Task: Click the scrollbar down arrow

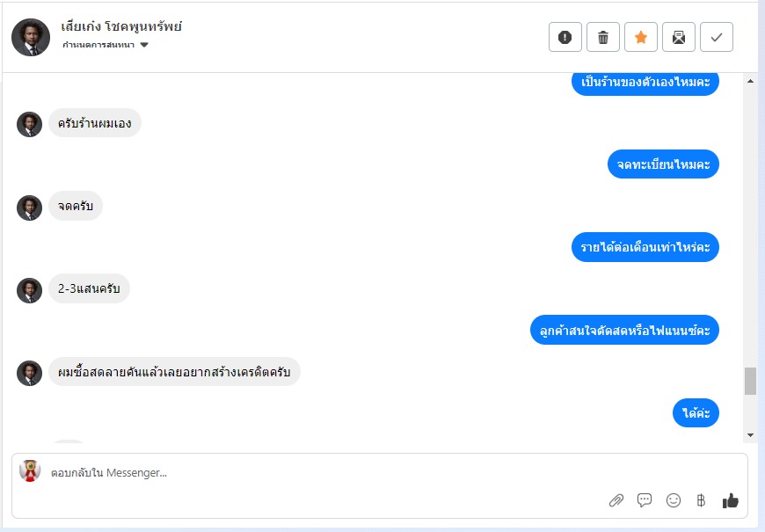Action: click(750, 435)
